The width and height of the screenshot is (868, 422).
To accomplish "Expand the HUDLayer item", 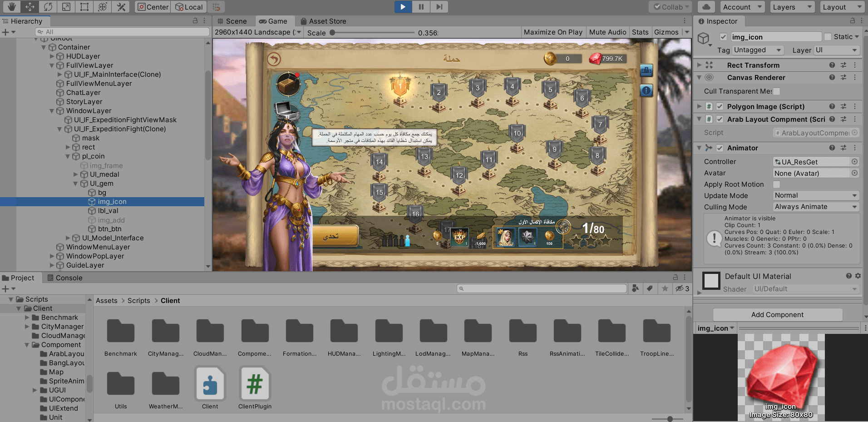I will coord(52,56).
